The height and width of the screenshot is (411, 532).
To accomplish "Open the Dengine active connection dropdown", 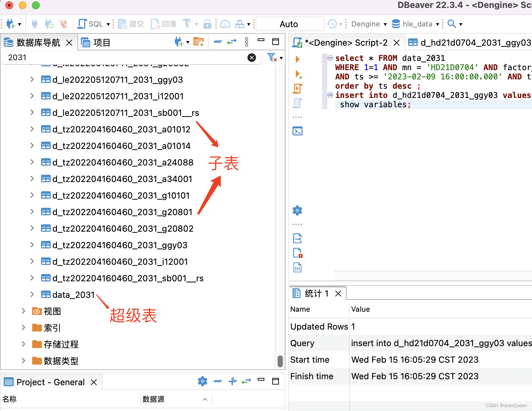I will coord(369,24).
